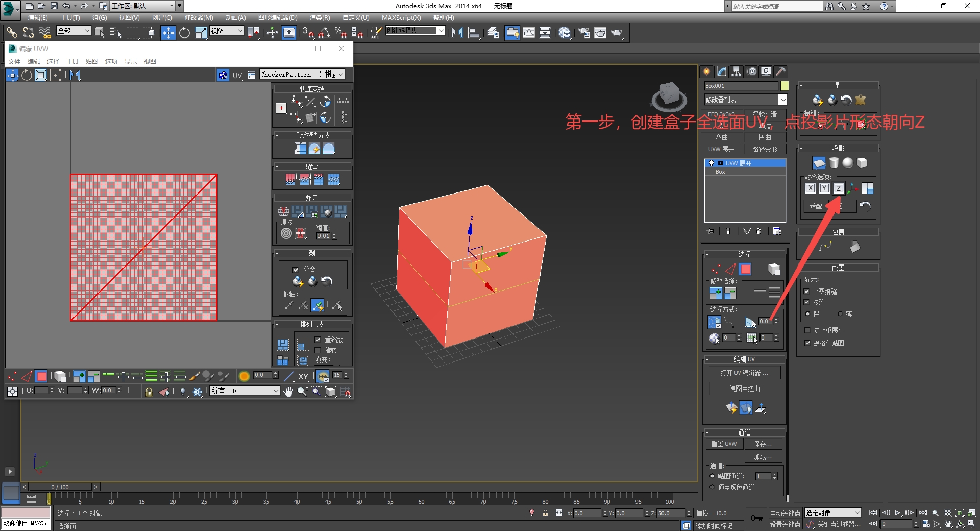Open the 贴图 menu in UVW editor
The image size is (980, 531).
pyautogui.click(x=91, y=61)
